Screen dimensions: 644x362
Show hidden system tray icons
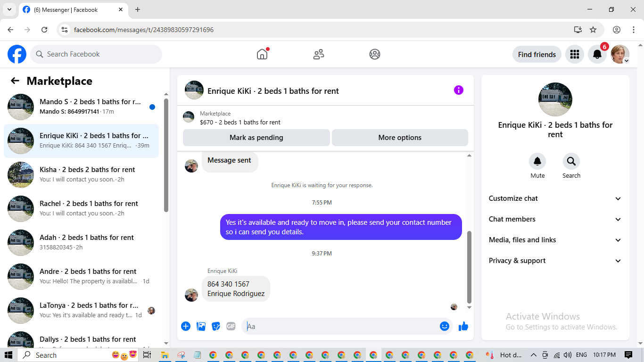tap(534, 355)
